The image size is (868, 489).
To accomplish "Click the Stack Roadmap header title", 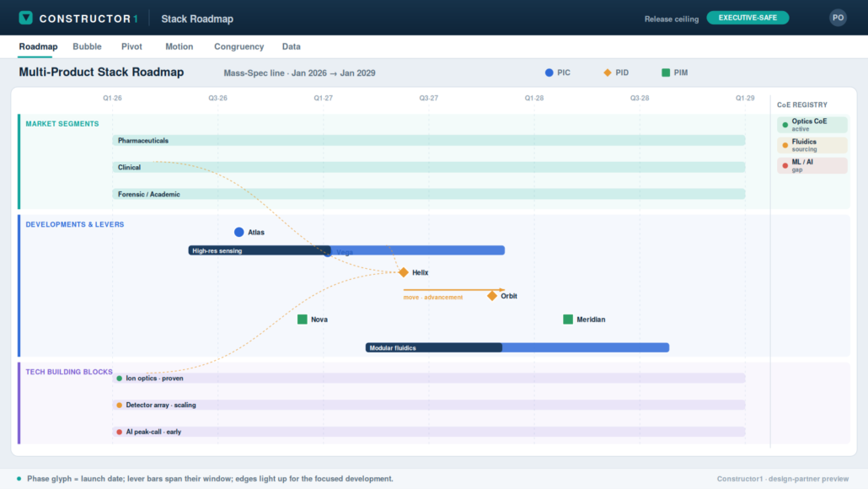I will click(197, 19).
